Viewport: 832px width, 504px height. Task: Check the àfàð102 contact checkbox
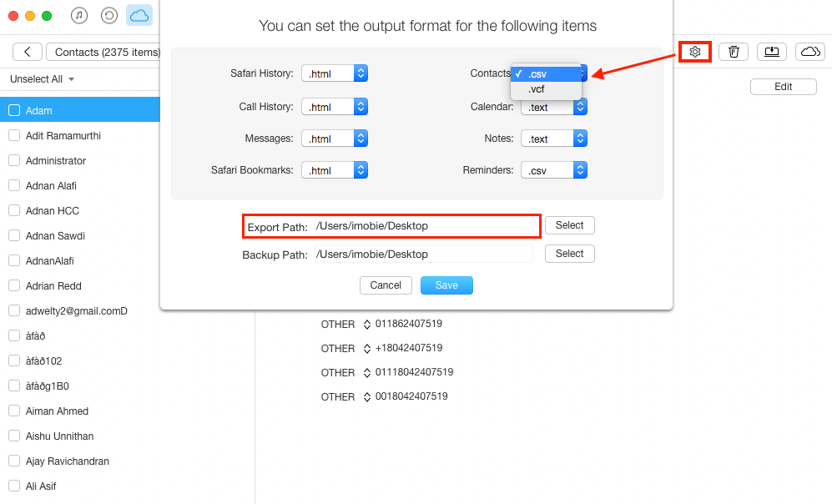14,360
